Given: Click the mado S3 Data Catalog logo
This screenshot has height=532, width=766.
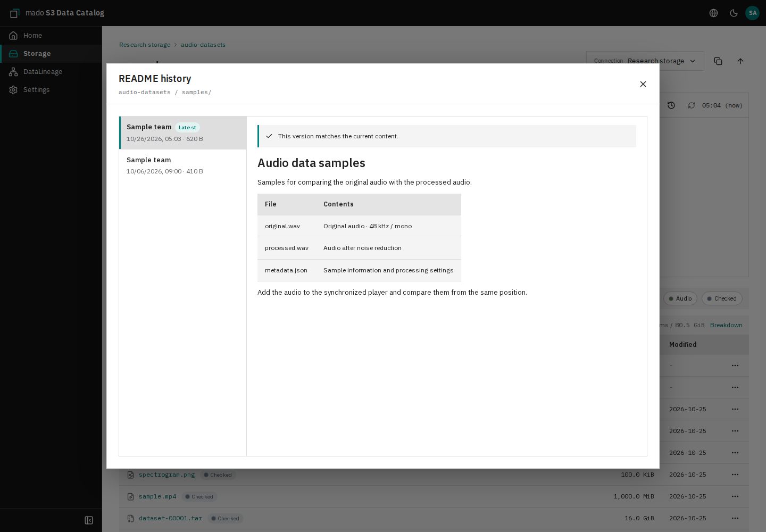Looking at the screenshot, I should [x=57, y=13].
